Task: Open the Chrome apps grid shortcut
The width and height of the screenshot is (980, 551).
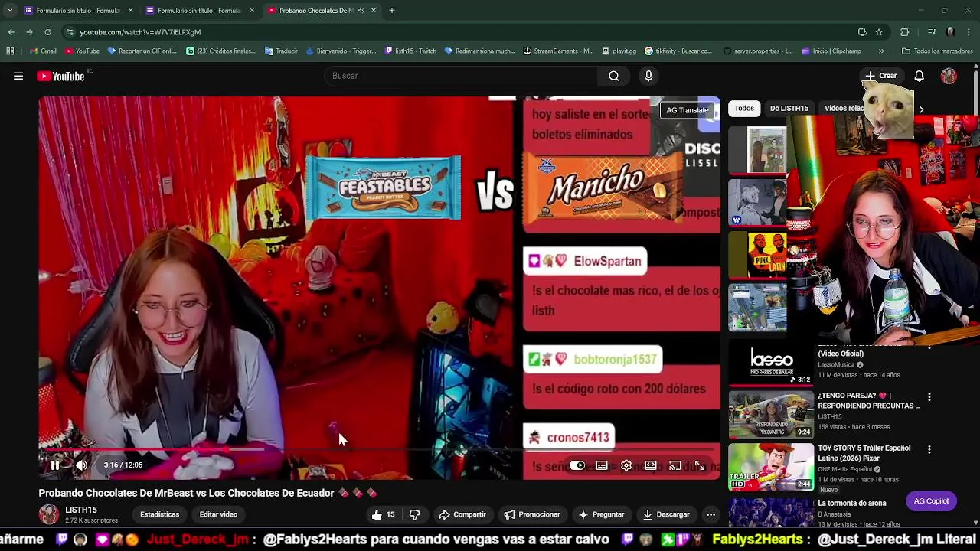Action: [10, 51]
